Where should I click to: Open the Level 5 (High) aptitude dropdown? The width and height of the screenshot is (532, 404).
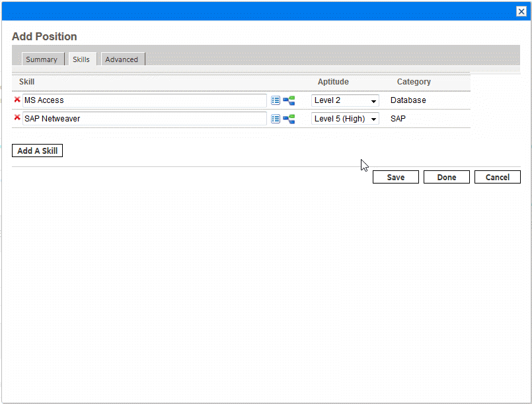click(x=345, y=119)
